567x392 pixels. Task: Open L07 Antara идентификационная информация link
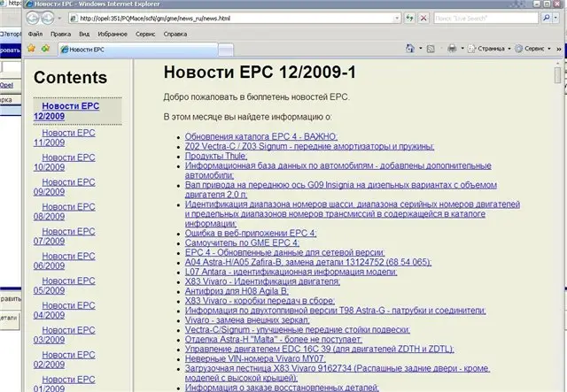point(291,272)
